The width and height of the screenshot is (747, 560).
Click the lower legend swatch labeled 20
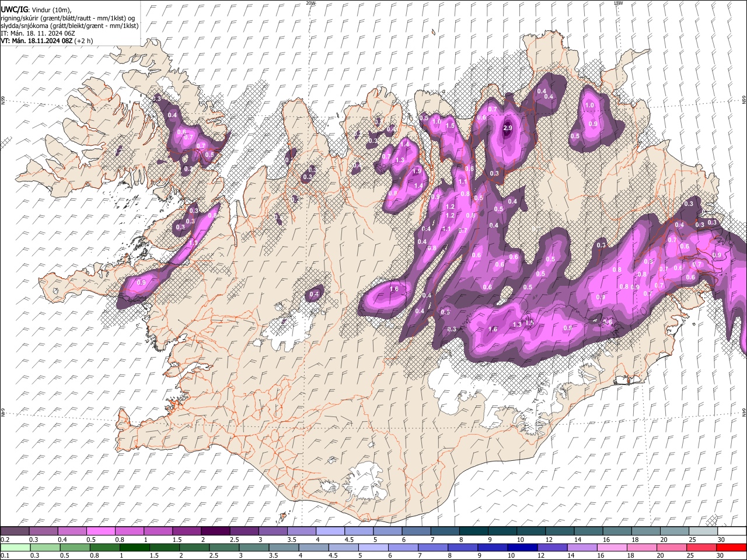coord(672,547)
